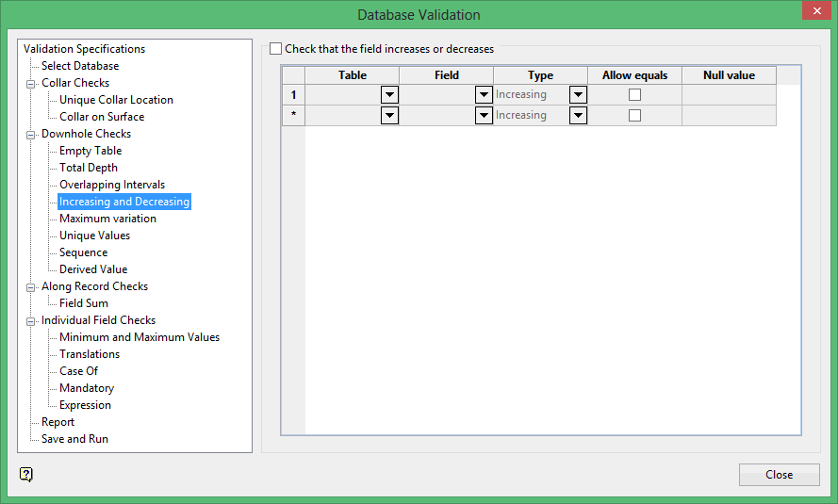This screenshot has height=504, width=838.
Task: Select row header 1 in the grid
Action: click(x=293, y=94)
